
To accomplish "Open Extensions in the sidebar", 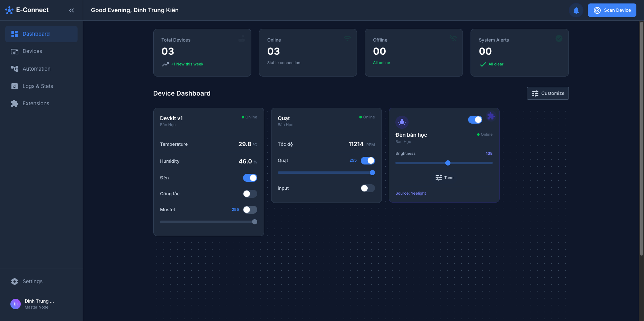I will [x=36, y=104].
